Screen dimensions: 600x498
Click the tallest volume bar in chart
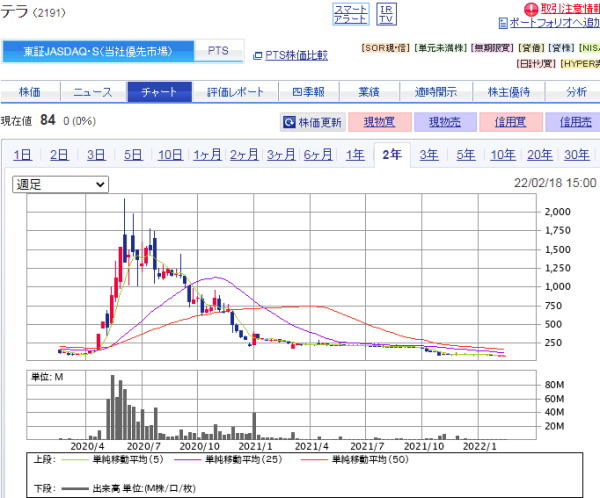tap(113, 408)
